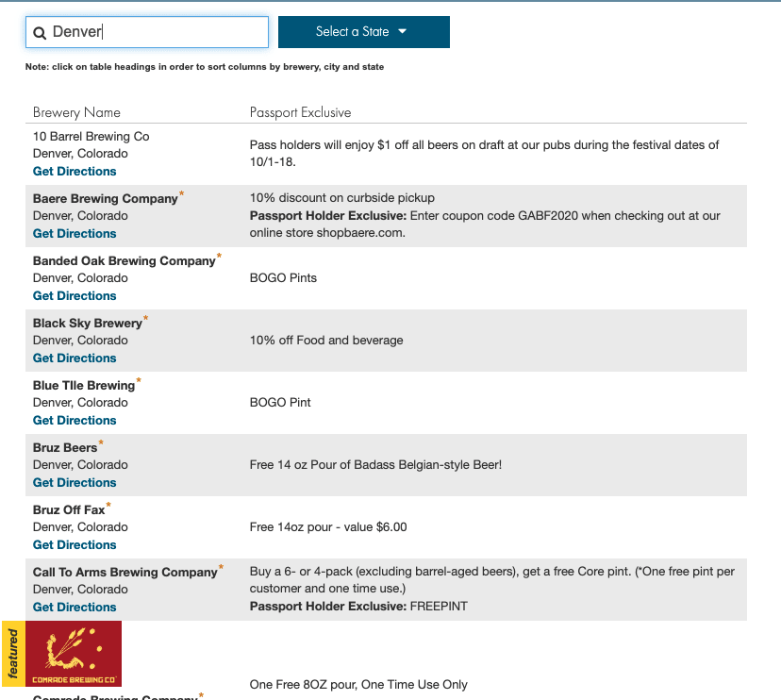Click the Denver search input field
This screenshot has height=700, width=781.
[x=147, y=32]
